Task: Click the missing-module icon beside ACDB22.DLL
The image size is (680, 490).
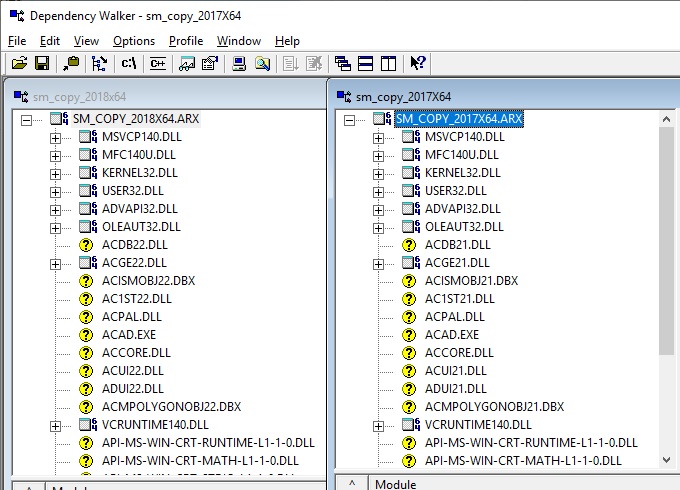Action: [86, 245]
